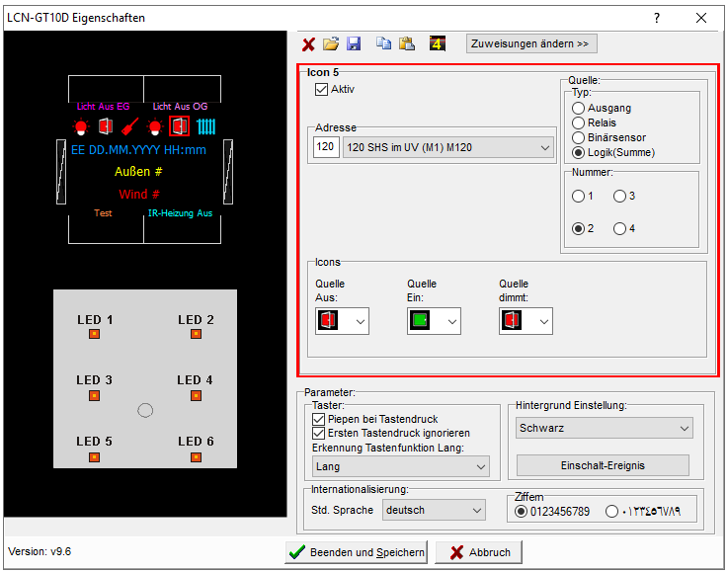This screenshot has height=573, width=728.
Task: Select the broom icon on display preview
Action: click(x=130, y=126)
